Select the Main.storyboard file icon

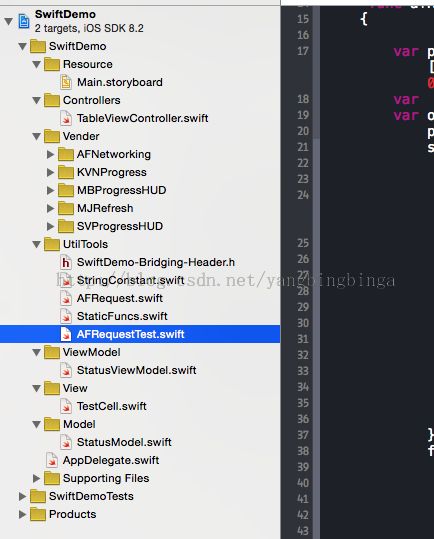(x=66, y=82)
